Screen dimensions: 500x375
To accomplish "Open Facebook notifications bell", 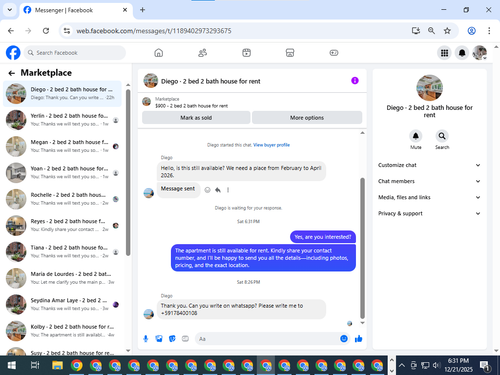I will click(x=462, y=53).
